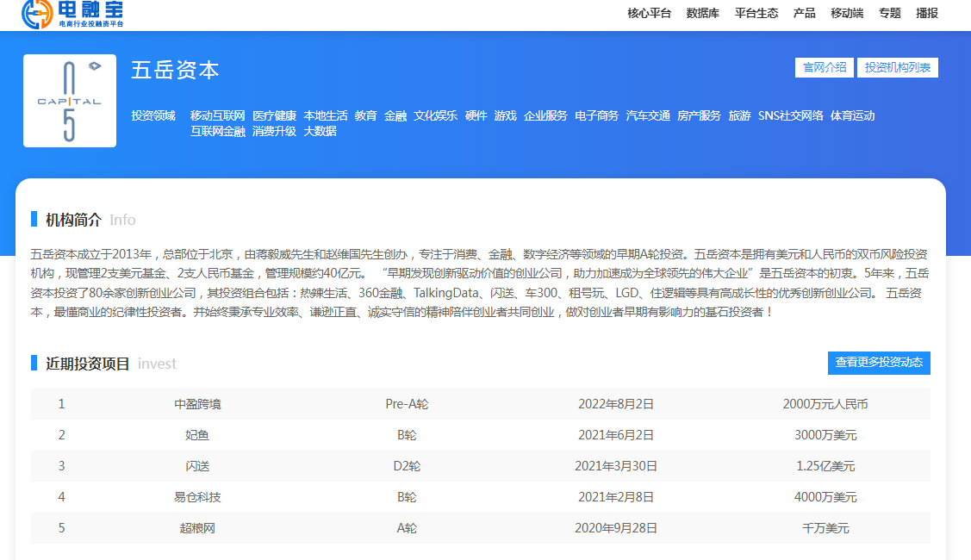Open the 播报 menu
This screenshot has height=560, width=971.
click(x=927, y=14)
